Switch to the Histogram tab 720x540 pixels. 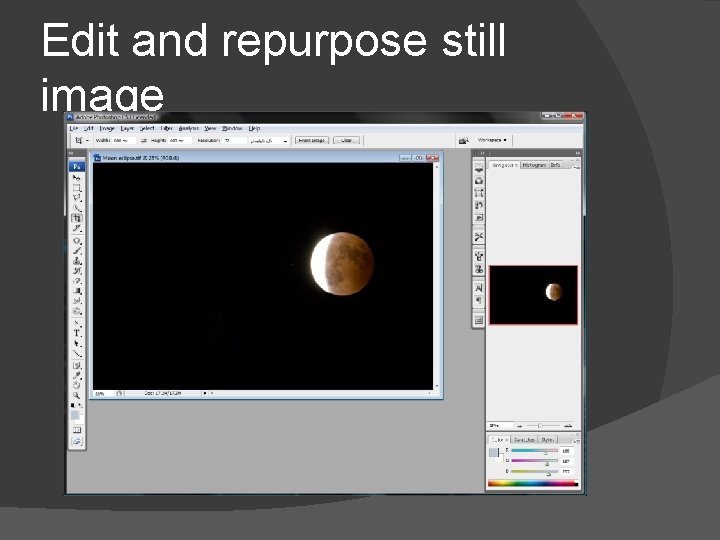pos(534,165)
